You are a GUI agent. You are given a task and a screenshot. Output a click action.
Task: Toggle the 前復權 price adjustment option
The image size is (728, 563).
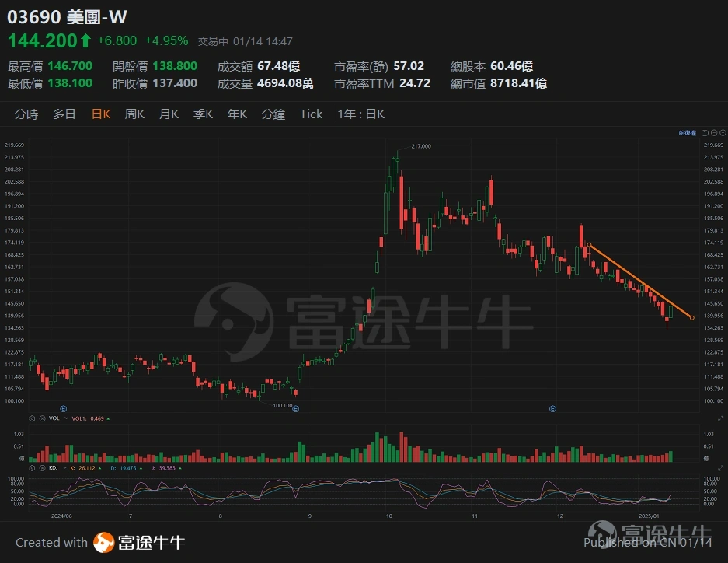click(x=687, y=133)
